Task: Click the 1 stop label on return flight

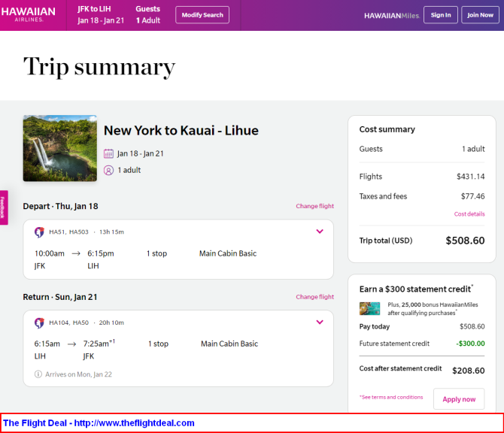Action: tap(158, 344)
